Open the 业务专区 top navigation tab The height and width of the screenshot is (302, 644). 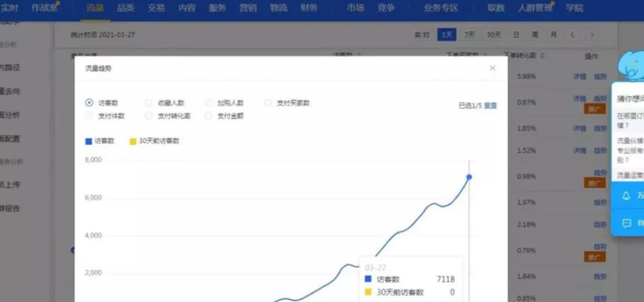point(441,8)
